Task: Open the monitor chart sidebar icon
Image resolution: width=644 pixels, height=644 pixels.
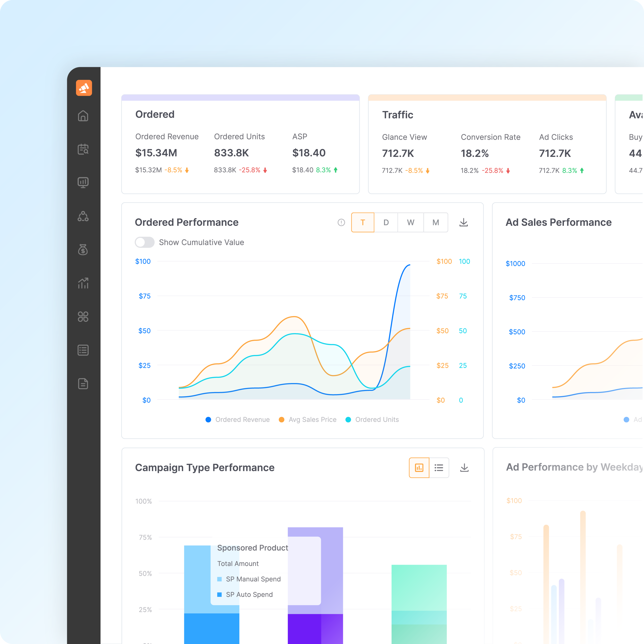Action: click(83, 183)
